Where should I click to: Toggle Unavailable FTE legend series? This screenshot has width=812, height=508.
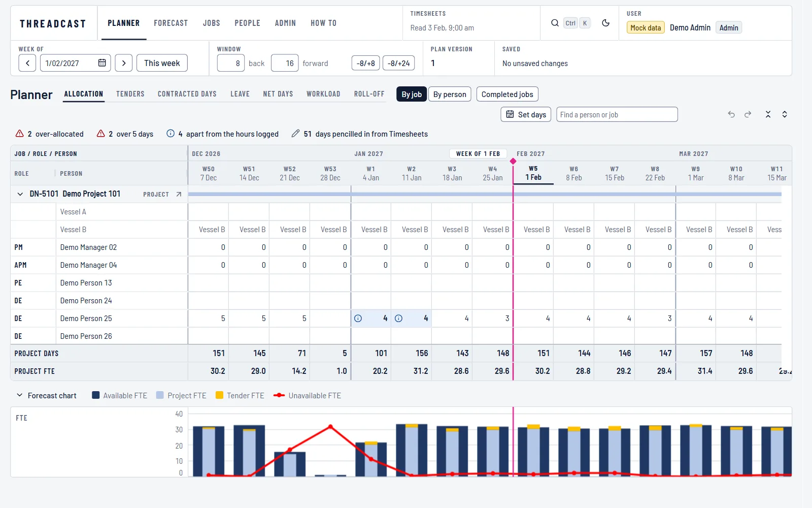tap(308, 395)
